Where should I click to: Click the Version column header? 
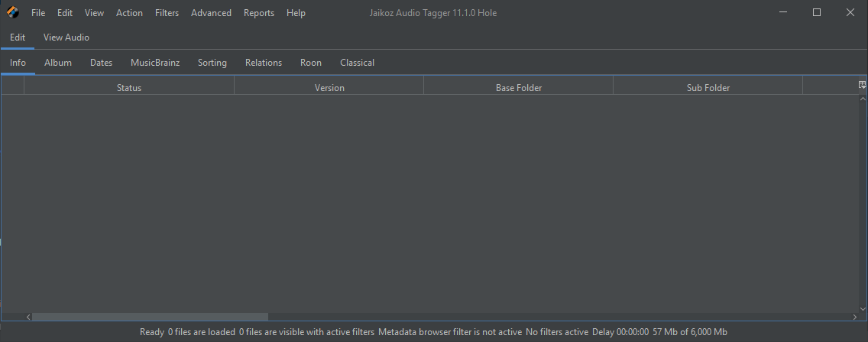coord(329,87)
